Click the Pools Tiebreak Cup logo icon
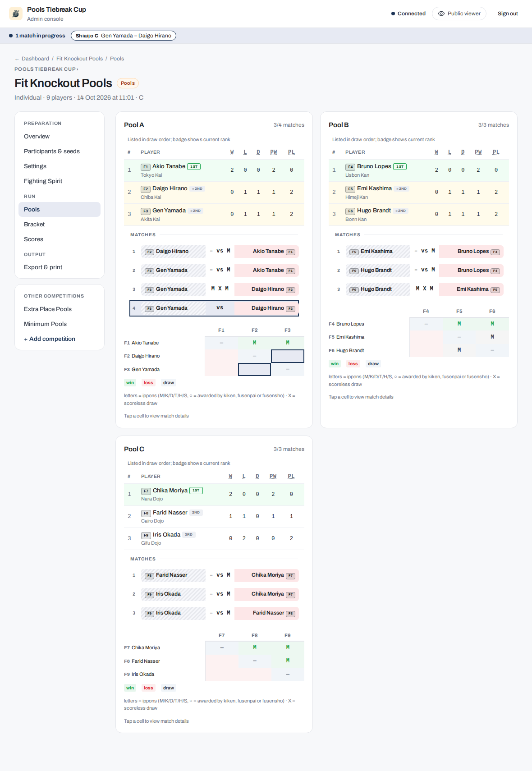532x771 pixels. (x=16, y=14)
